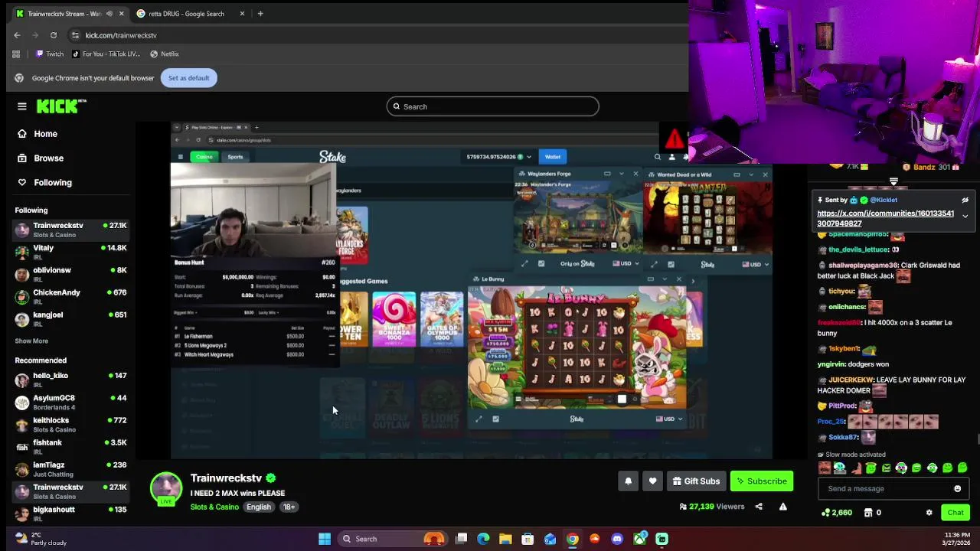Viewport: 980px width, 551px height.
Task: Open the Kick hamburger menu
Action: [22, 106]
